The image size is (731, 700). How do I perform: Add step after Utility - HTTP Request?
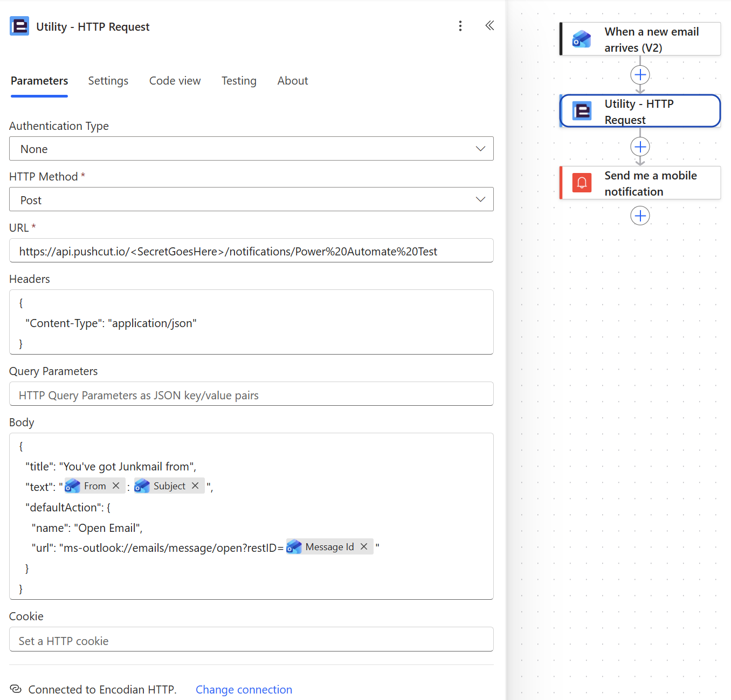(x=640, y=147)
